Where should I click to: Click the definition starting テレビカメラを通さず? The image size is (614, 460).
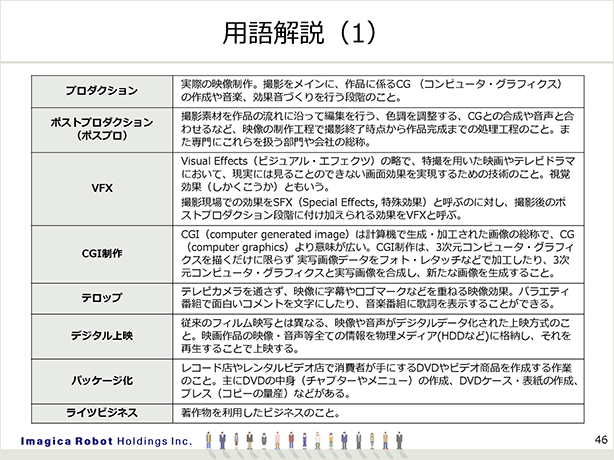(375, 298)
